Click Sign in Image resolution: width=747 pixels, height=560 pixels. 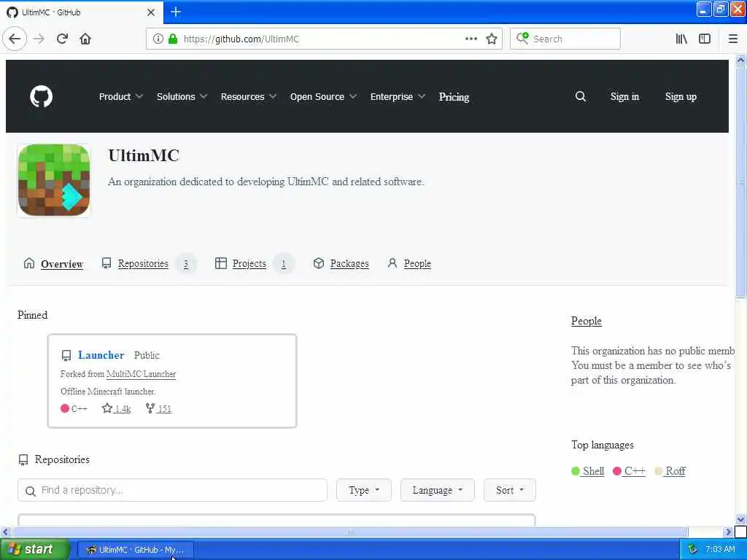coord(624,97)
